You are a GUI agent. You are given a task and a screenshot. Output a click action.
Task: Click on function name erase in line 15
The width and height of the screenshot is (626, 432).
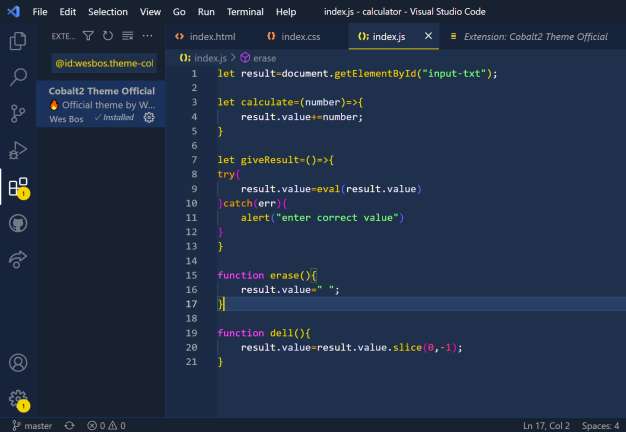[284, 275]
